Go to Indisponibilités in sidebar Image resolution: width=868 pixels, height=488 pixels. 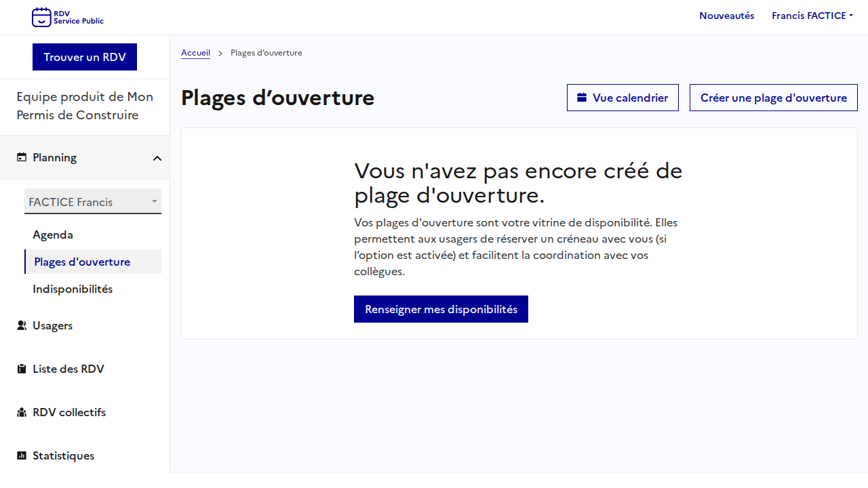pos(73,289)
